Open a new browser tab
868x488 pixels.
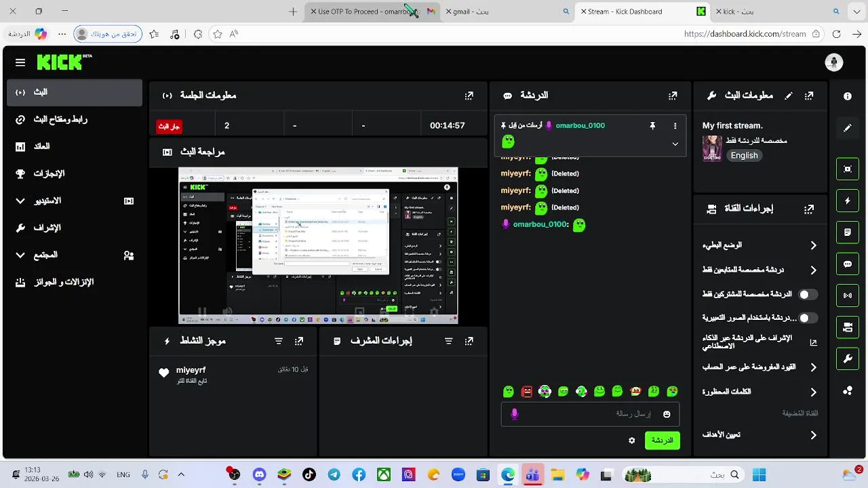pos(293,12)
